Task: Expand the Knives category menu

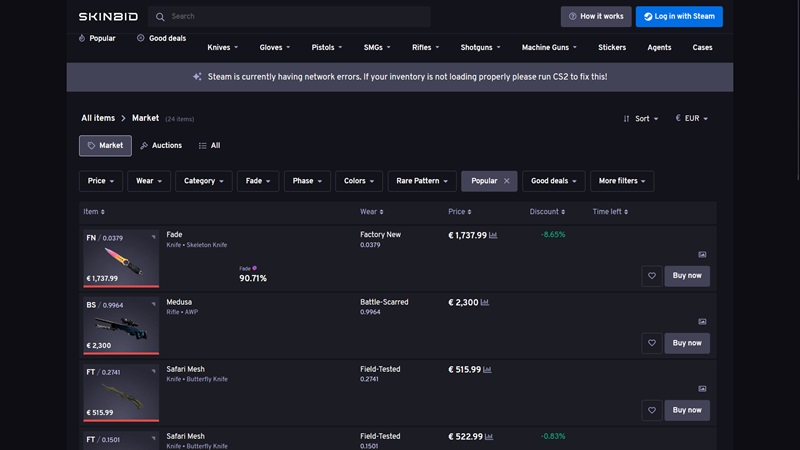Action: tap(222, 47)
